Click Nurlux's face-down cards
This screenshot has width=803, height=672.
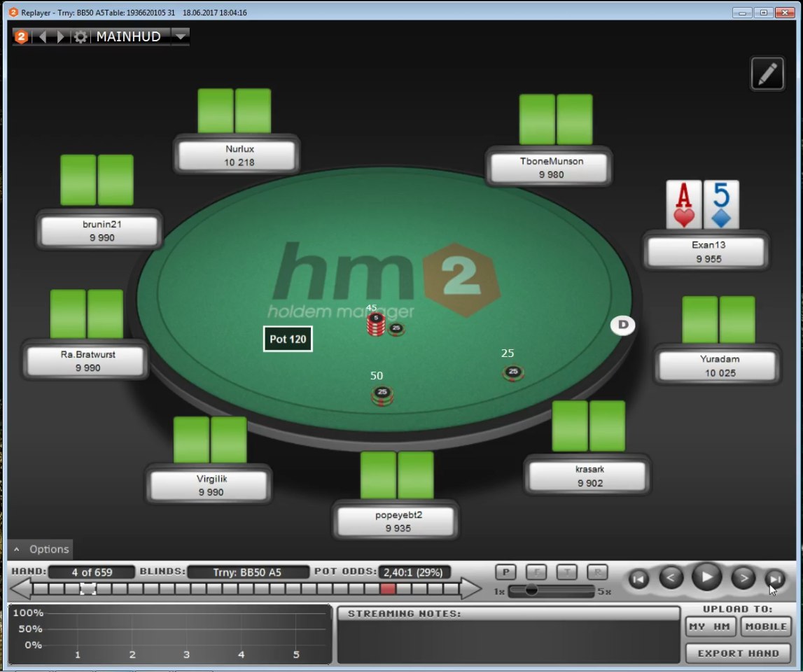pyautogui.click(x=235, y=111)
